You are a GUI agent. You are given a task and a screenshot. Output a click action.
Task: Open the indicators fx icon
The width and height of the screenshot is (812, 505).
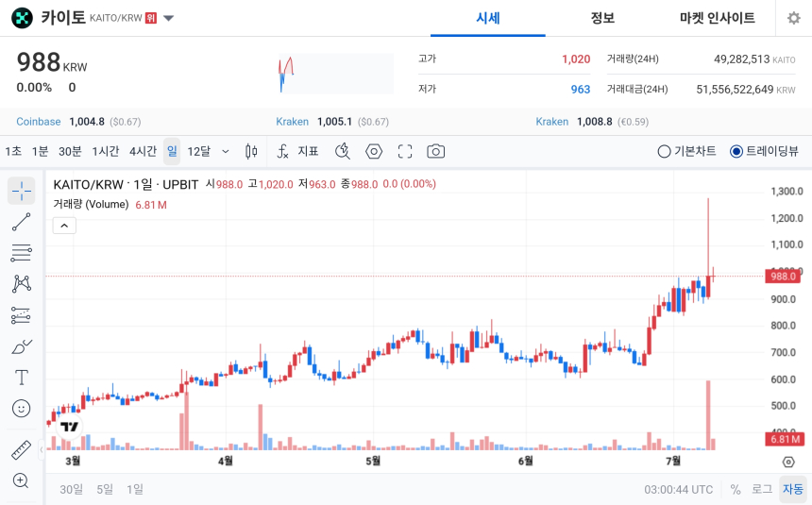point(282,151)
